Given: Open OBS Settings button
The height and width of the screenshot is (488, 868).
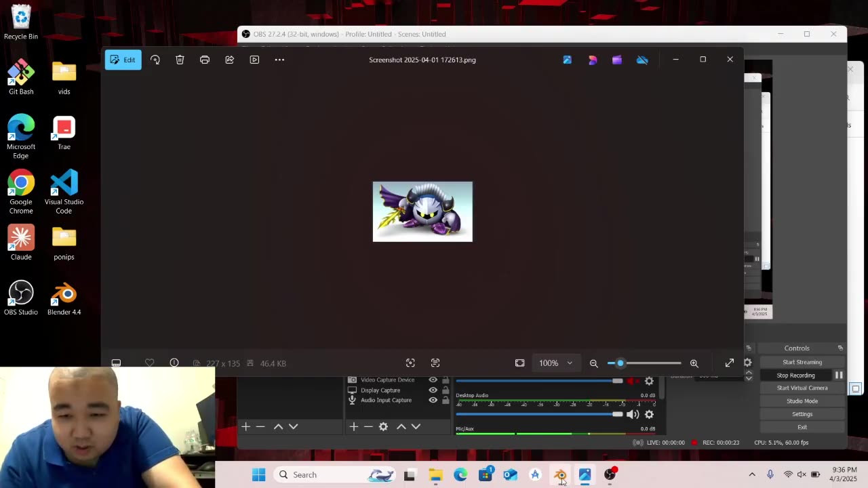Looking at the screenshot, I should pyautogui.click(x=802, y=414).
